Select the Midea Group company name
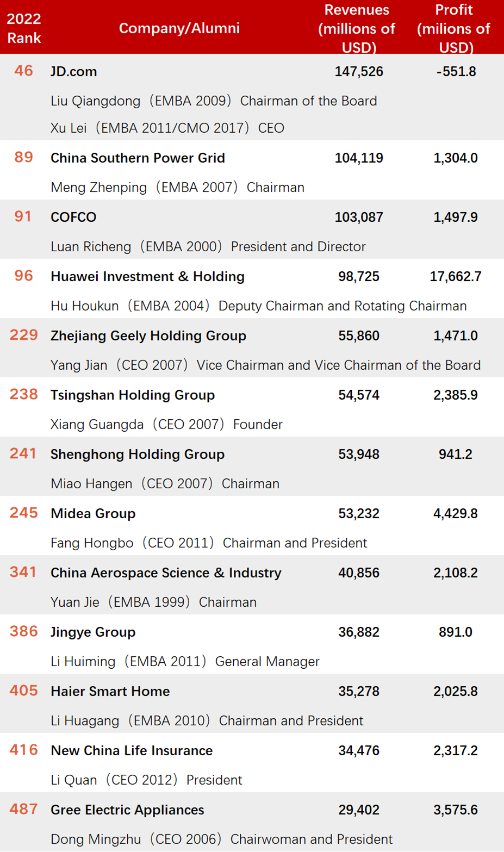The height and width of the screenshot is (852, 504). pos(93,514)
